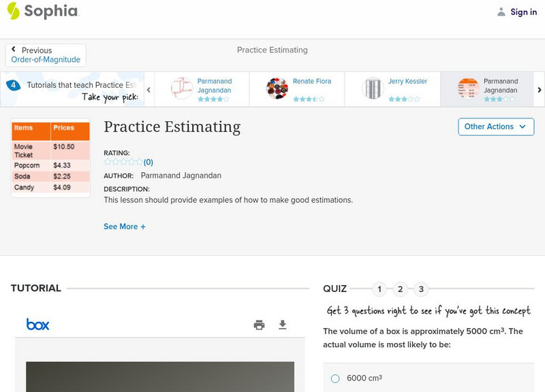
Task: Click the Box logo
Action: 37,325
